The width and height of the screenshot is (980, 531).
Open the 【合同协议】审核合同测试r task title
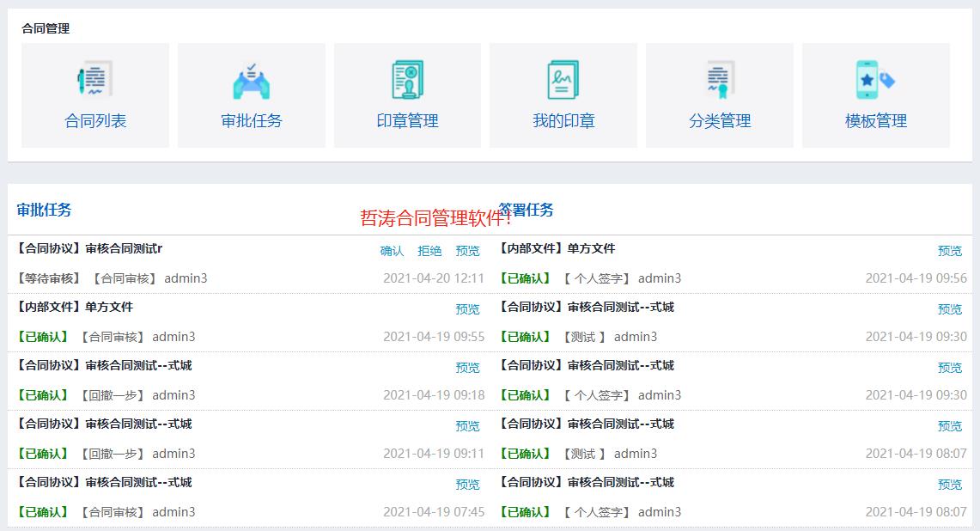90,249
